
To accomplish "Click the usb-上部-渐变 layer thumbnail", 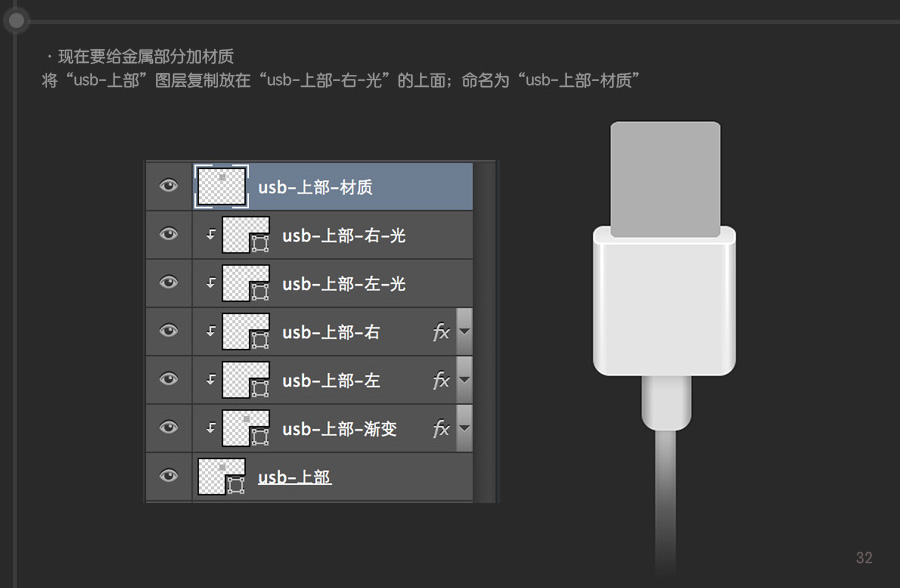I will (x=246, y=427).
